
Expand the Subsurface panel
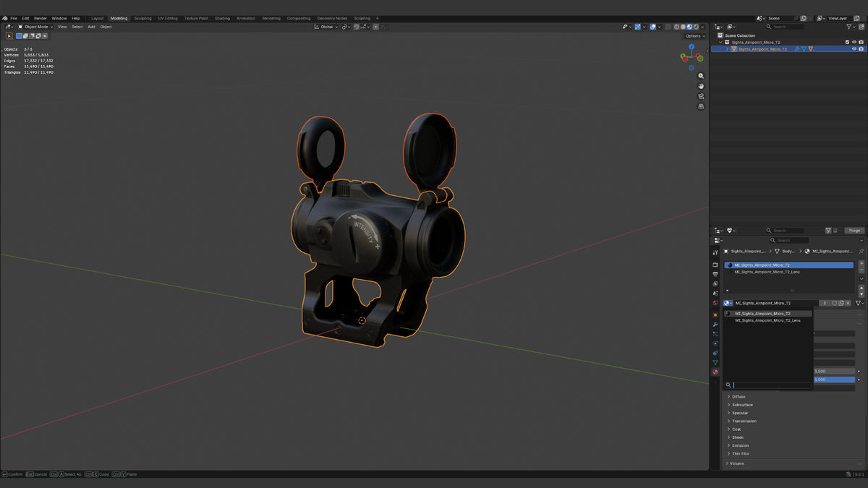point(741,405)
